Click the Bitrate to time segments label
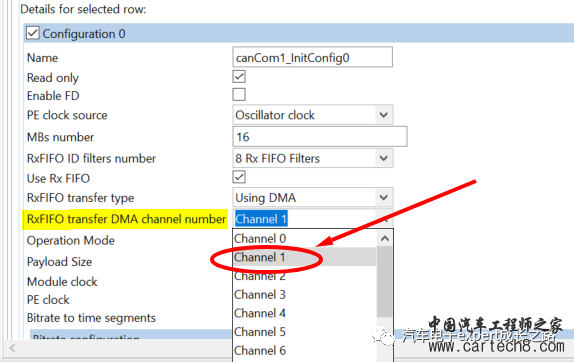Viewport: 574px width, 362px height. tap(91, 318)
